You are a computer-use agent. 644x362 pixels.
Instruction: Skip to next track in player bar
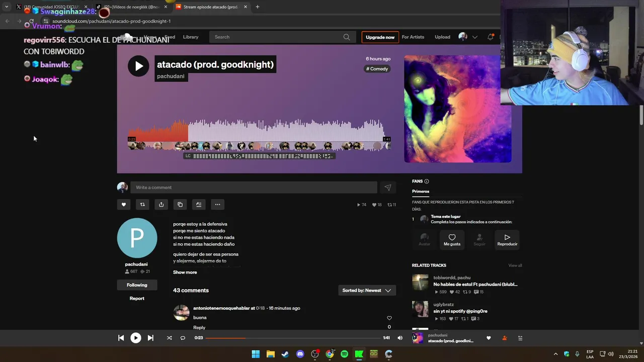(x=150, y=338)
